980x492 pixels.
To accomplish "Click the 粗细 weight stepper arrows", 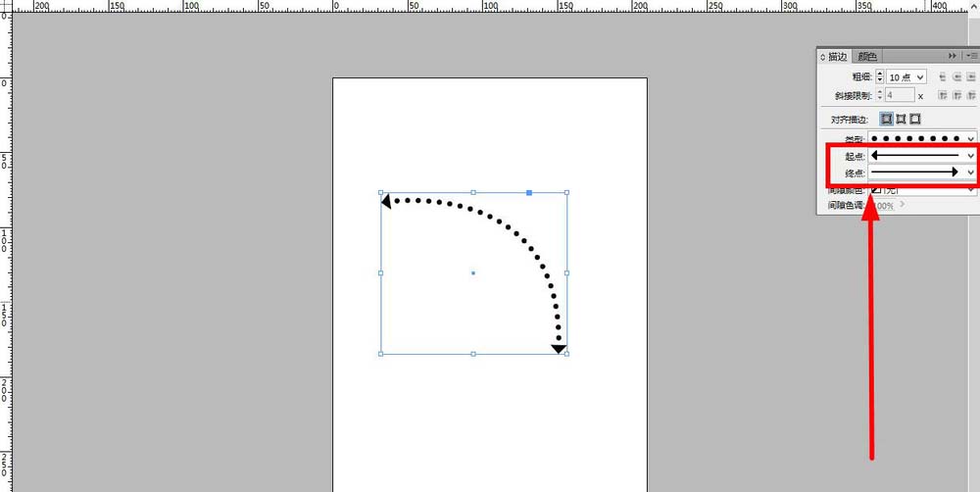I will pos(880,76).
